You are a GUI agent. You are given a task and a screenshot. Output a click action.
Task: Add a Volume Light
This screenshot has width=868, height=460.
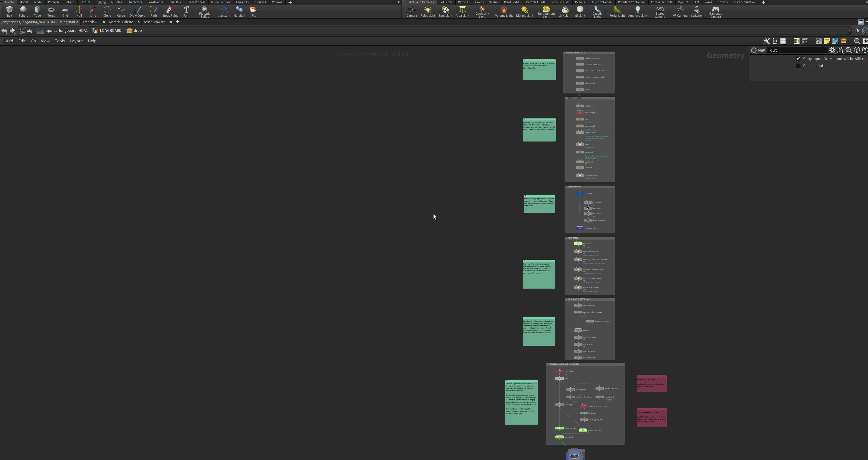pos(504,11)
